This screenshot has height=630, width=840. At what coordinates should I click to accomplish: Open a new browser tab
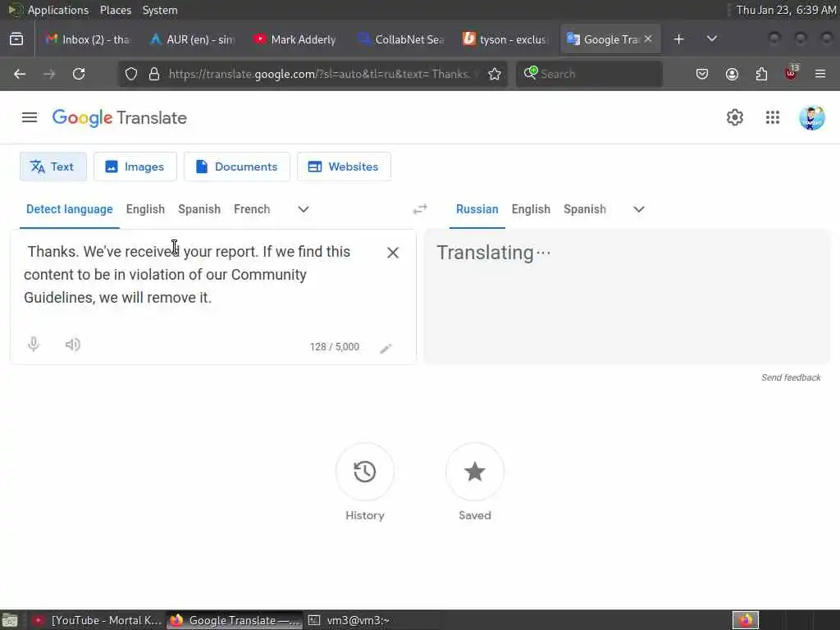678,39
